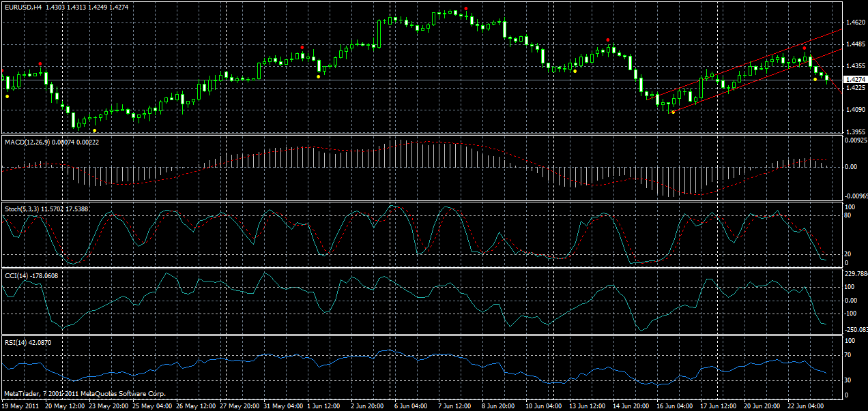Image resolution: width=868 pixels, height=411 pixels.
Task: Click the 1.4620 price axis label
Action: [x=855, y=22]
